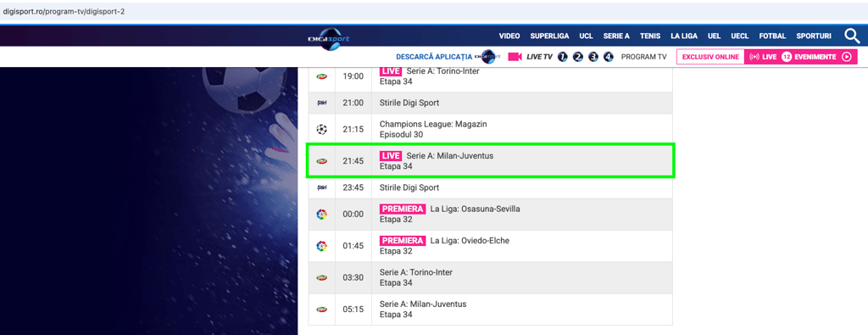Click the 21:00 time cell
Image resolution: width=868 pixels, height=335 pixels.
pos(353,103)
